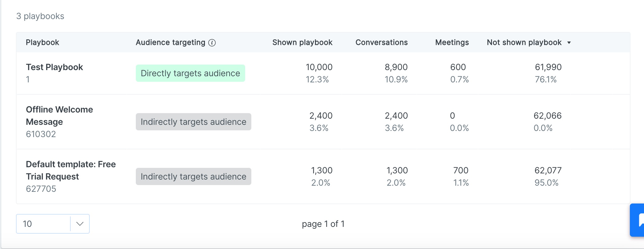Click the Meetings column header
The width and height of the screenshot is (644, 249).
pos(452,42)
